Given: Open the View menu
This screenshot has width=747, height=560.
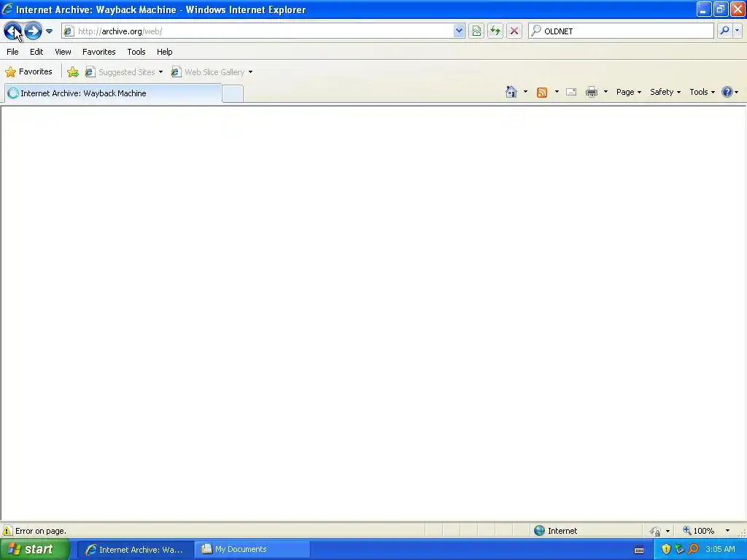Looking at the screenshot, I should (63, 52).
